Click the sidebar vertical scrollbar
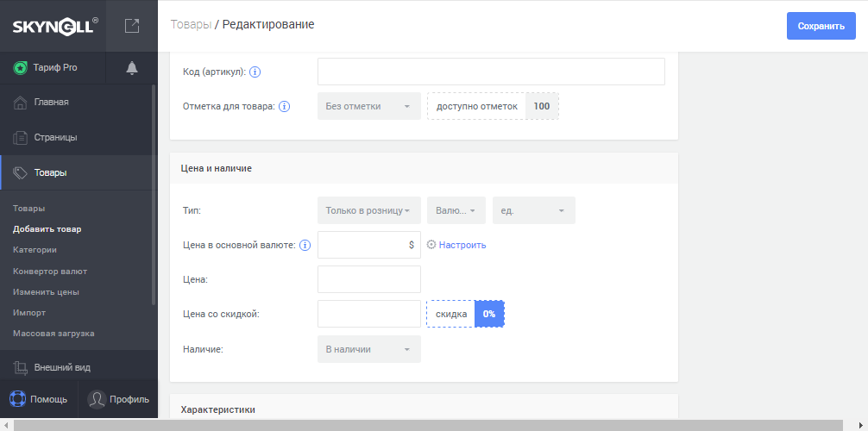 [154, 194]
